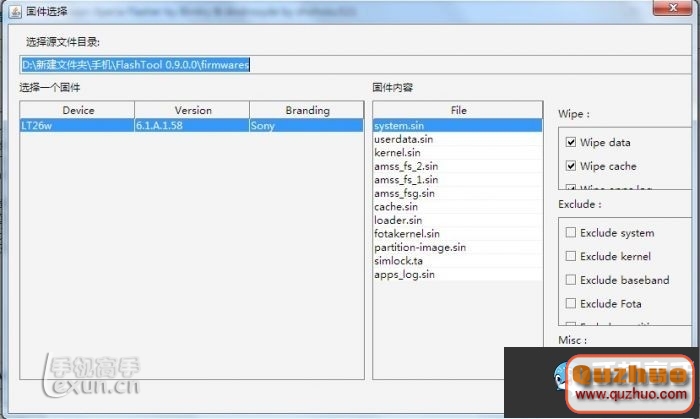Select amss_fs_1.sin in the file list
This screenshot has height=419, width=700.
click(458, 180)
